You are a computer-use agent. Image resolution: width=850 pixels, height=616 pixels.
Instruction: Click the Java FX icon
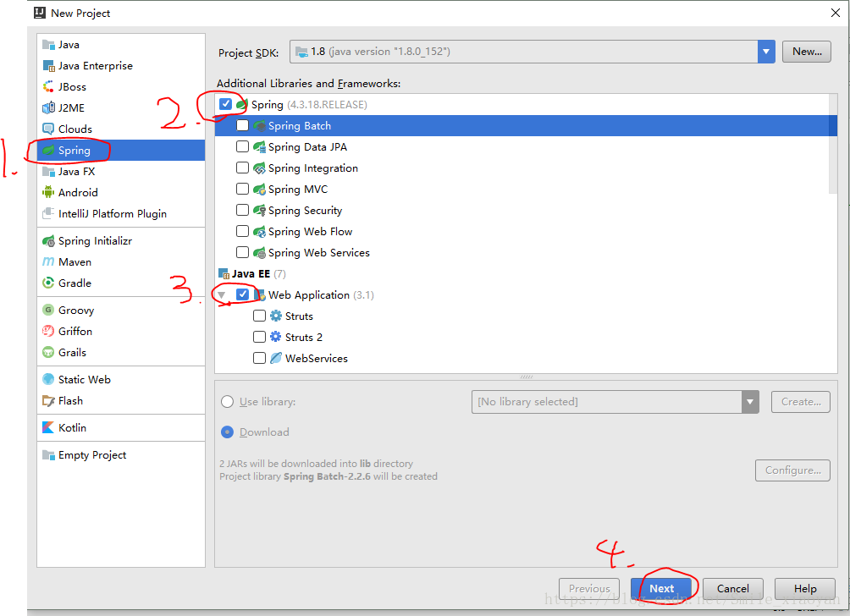pyautogui.click(x=48, y=171)
